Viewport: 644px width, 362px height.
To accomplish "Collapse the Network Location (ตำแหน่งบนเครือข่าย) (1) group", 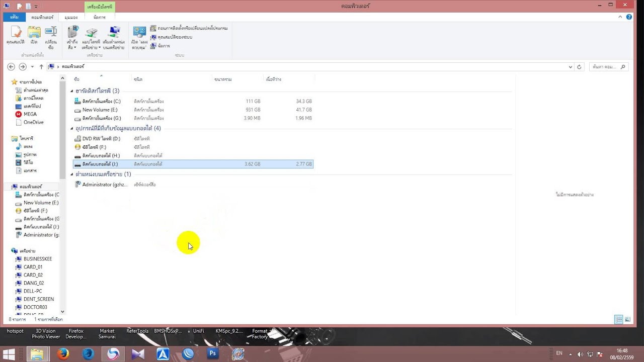I will click(71, 174).
